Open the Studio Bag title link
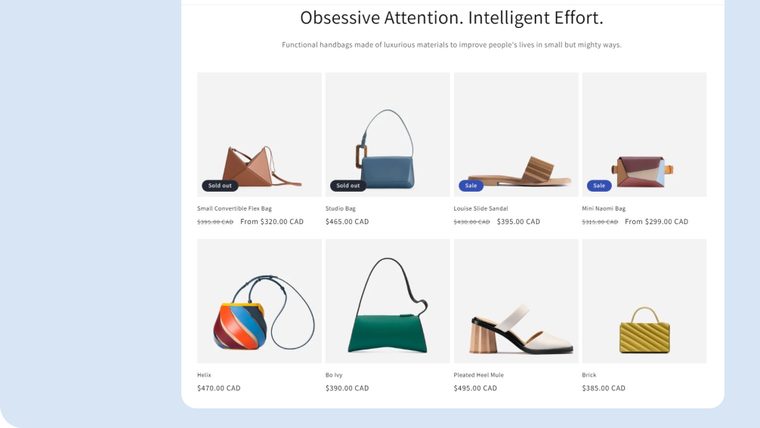The width and height of the screenshot is (760, 428). (340, 209)
